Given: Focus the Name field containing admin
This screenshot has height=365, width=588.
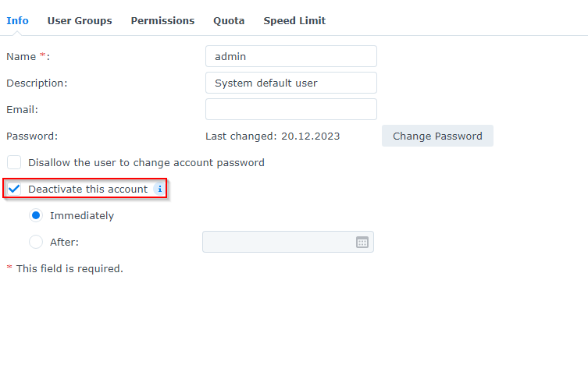Looking at the screenshot, I should click(291, 56).
